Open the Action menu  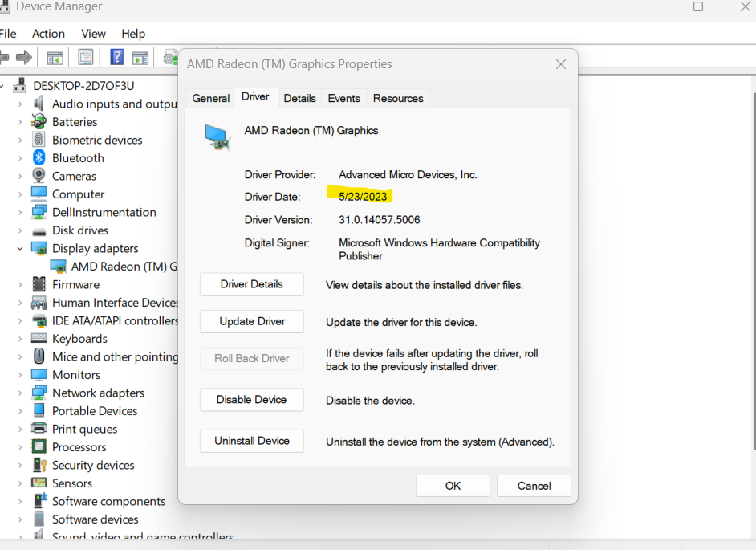pos(48,34)
